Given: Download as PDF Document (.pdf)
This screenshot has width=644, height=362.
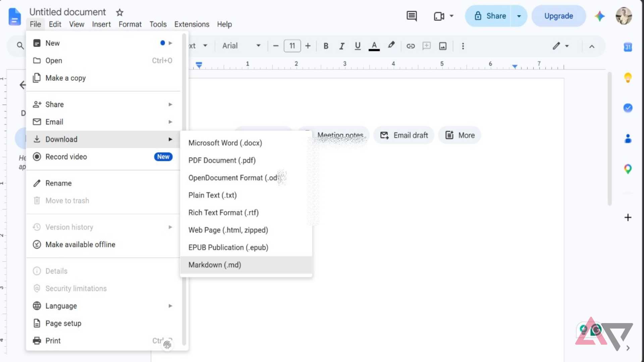Looking at the screenshot, I should (246, 161).
